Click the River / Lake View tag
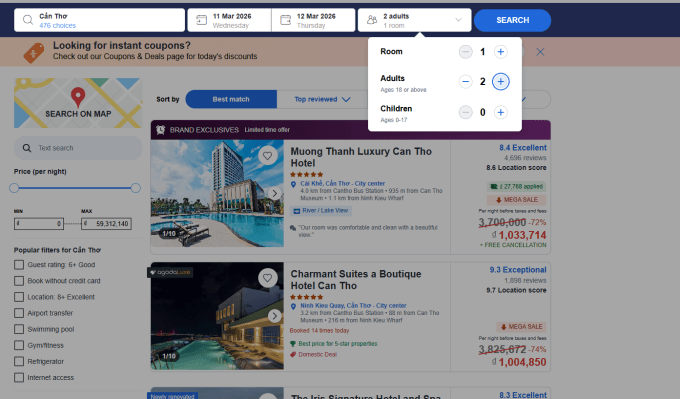The width and height of the screenshot is (680, 399). (x=321, y=211)
